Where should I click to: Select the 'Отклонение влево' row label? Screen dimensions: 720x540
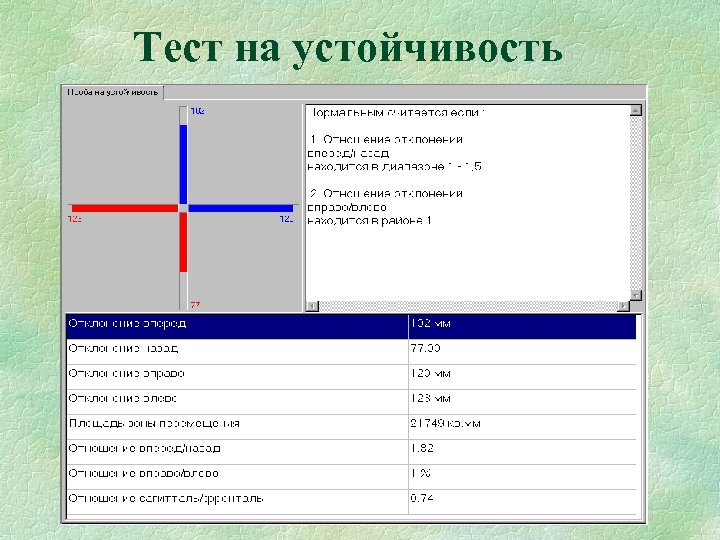click(122, 398)
